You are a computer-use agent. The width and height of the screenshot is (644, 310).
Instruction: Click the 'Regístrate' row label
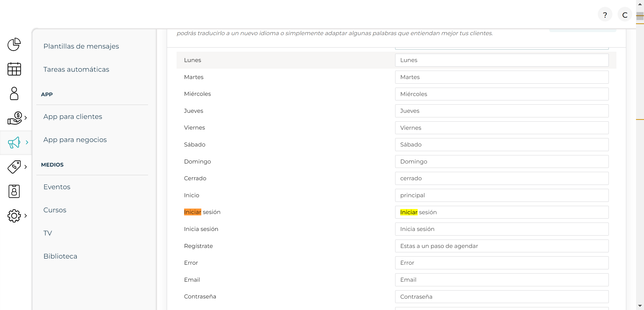pyautogui.click(x=198, y=246)
